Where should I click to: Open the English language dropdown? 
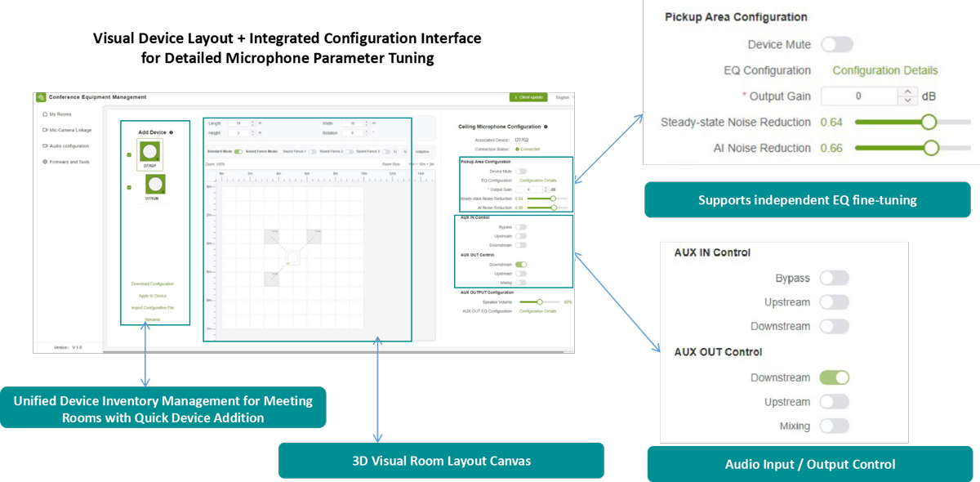[x=564, y=97]
